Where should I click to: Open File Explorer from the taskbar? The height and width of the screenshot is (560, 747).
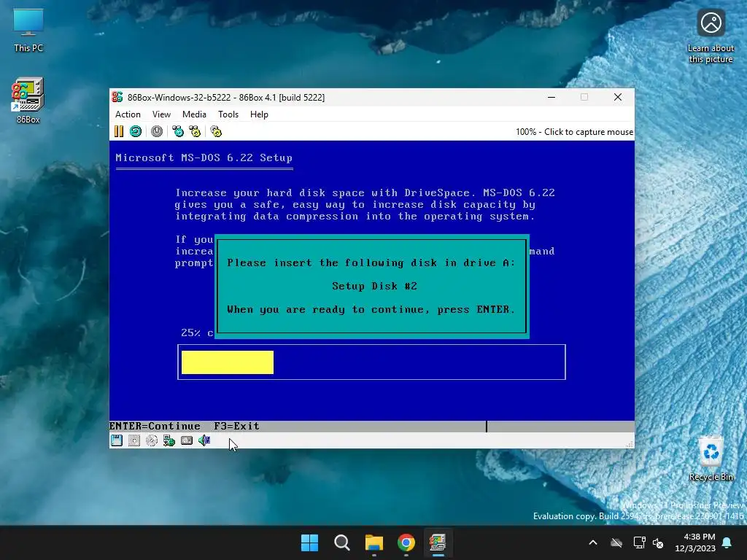tap(374, 542)
